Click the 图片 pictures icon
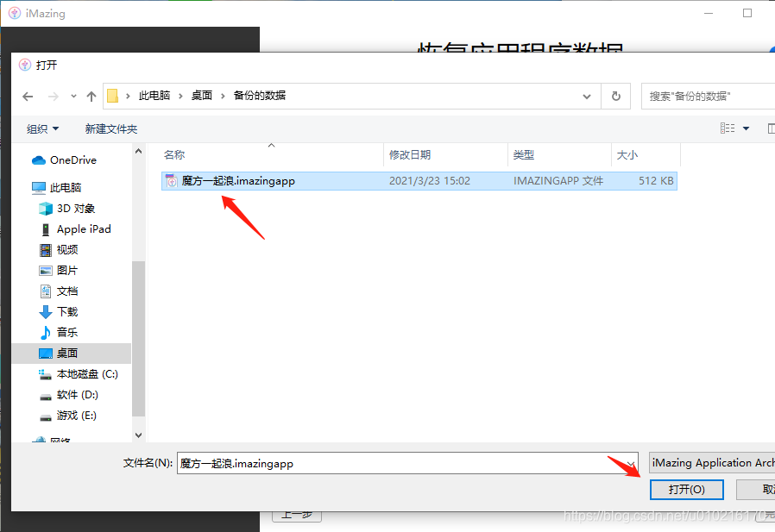 pos(46,271)
